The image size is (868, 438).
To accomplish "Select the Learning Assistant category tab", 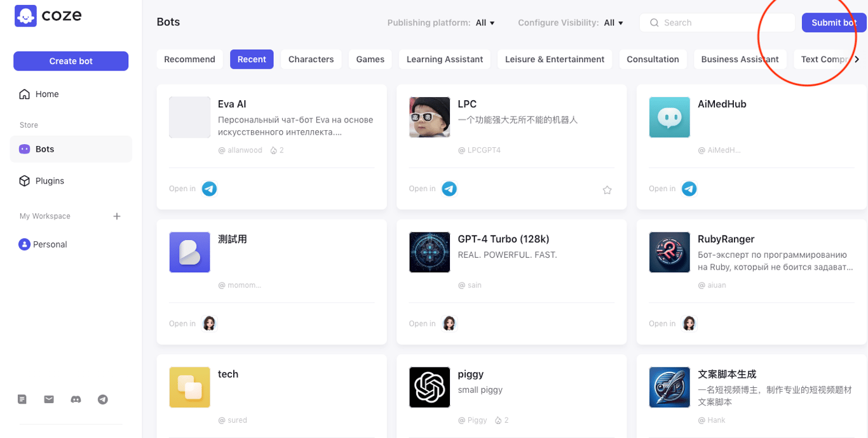I will [x=445, y=59].
